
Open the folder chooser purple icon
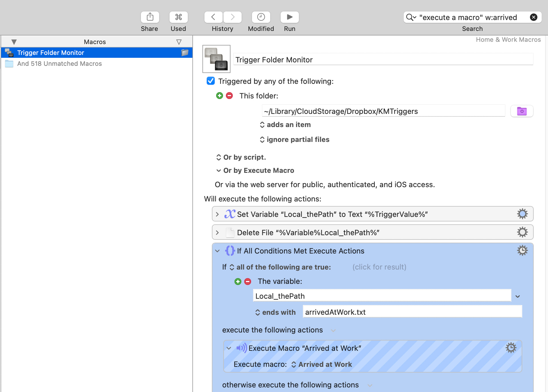click(522, 111)
